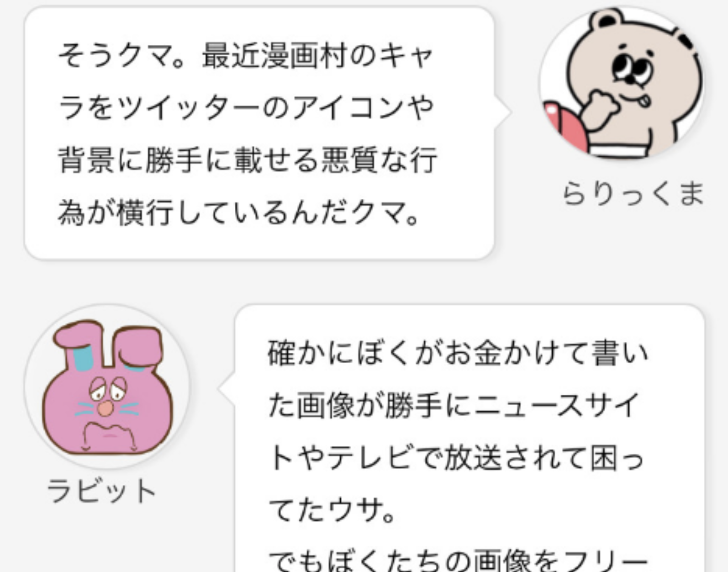
Task: Click the pointer tail of the rabbit's bubble
Action: coord(227,388)
